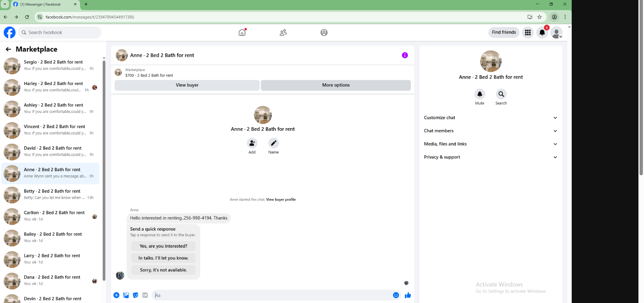Click the message composer Aa field

click(x=273, y=295)
